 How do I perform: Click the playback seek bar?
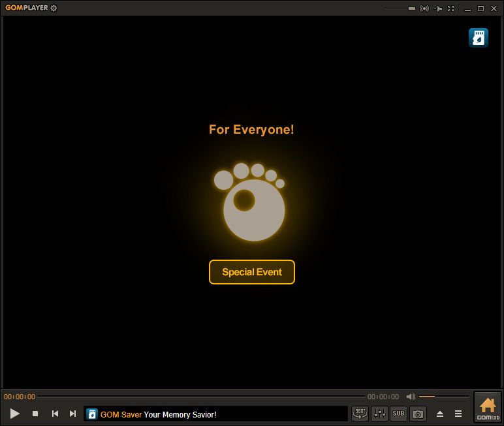click(201, 397)
